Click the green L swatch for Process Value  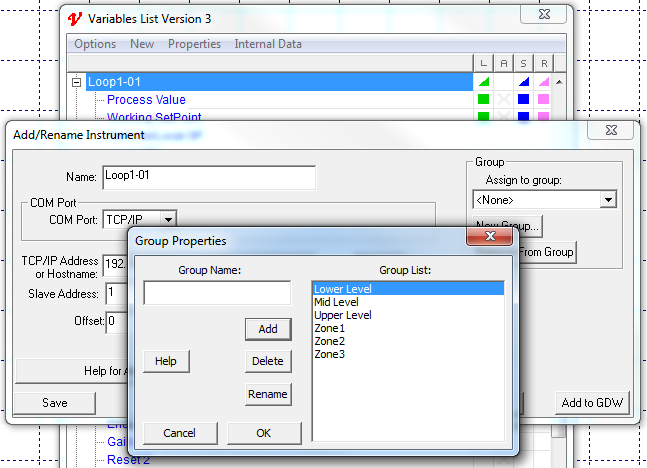(483, 100)
